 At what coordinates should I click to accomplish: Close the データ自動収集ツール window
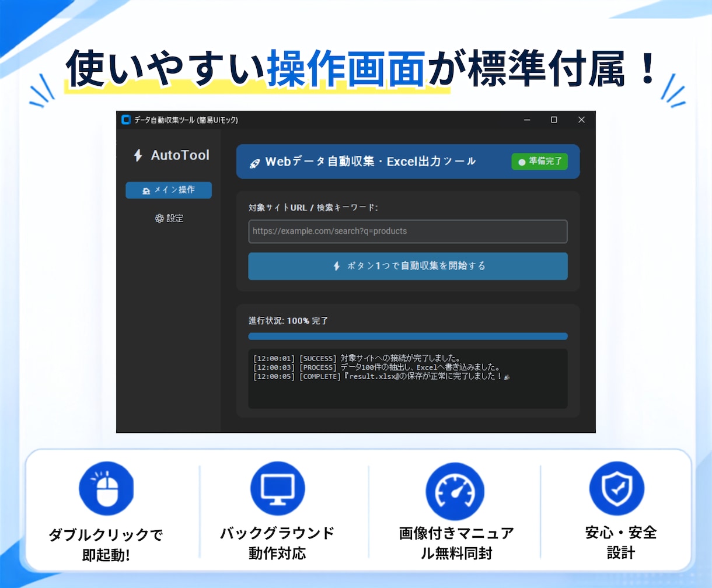click(581, 120)
